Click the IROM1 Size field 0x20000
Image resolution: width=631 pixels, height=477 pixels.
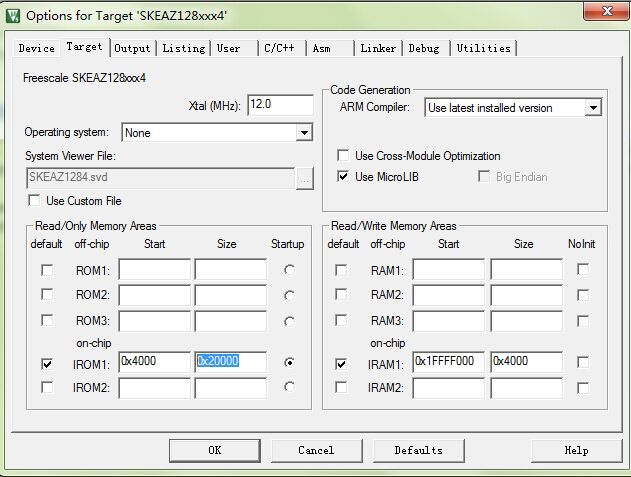231,362
